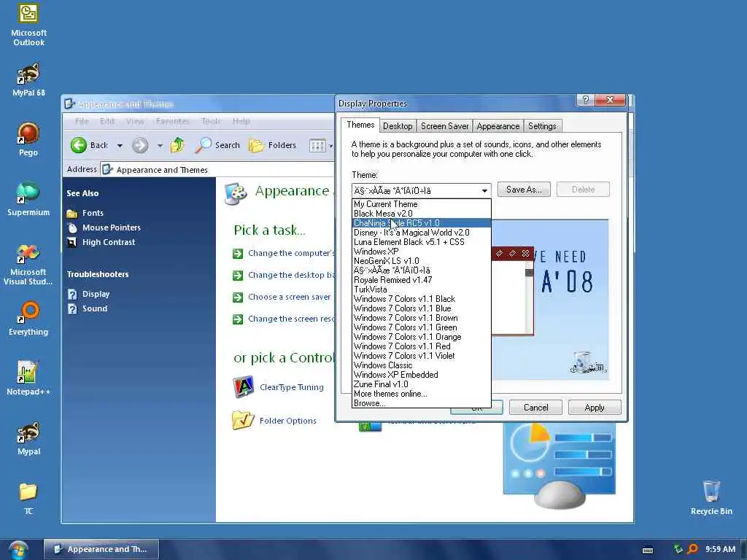Select ChaNinja Style RC5 v1.0 theme
This screenshot has height=560, width=747.
click(x=421, y=223)
